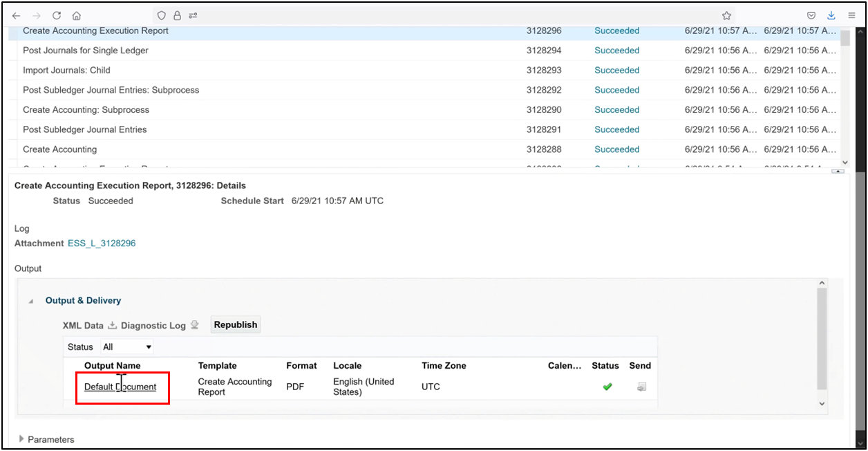Collapse the Output & Delivery section
Screen dimensions: 868x451
pyautogui.click(x=30, y=300)
